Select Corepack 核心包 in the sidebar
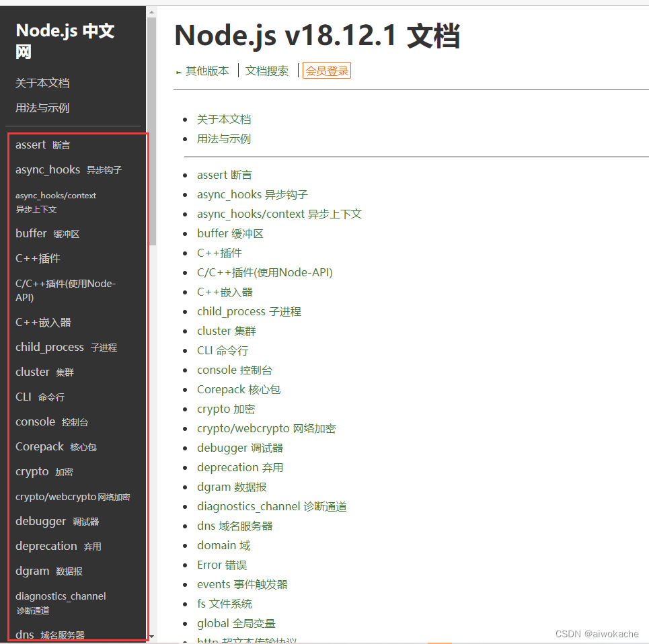649x644 pixels. pyautogui.click(x=56, y=447)
